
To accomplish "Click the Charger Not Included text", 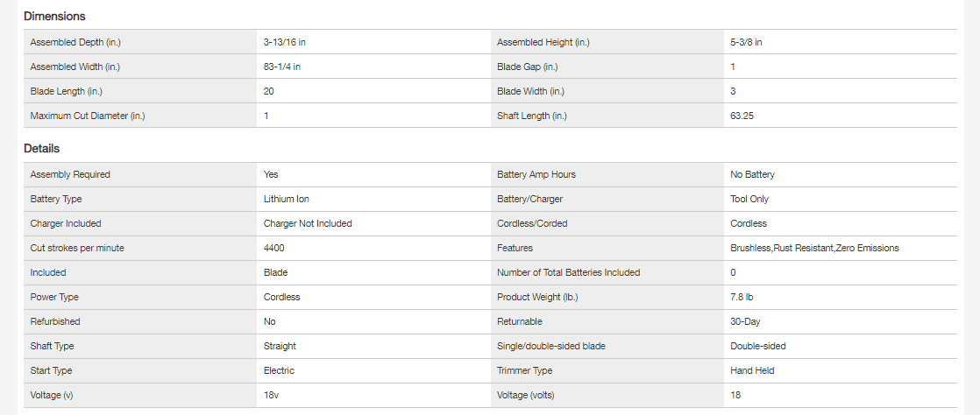I will coord(309,223).
